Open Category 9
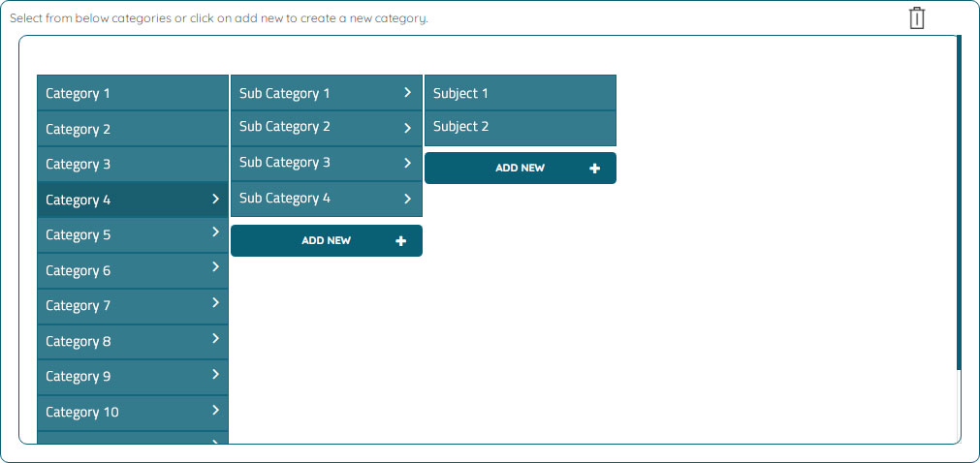This screenshot has height=463, width=980. [x=133, y=377]
